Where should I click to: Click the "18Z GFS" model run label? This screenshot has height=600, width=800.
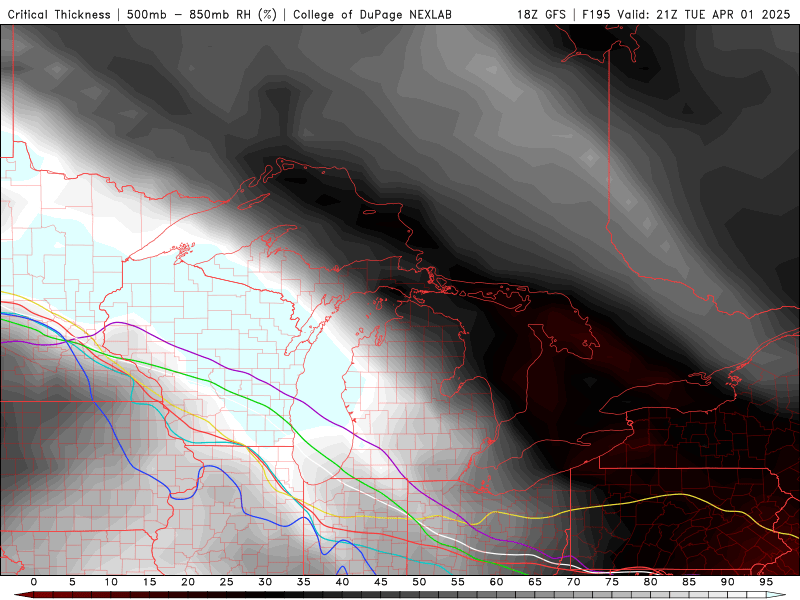coord(541,15)
